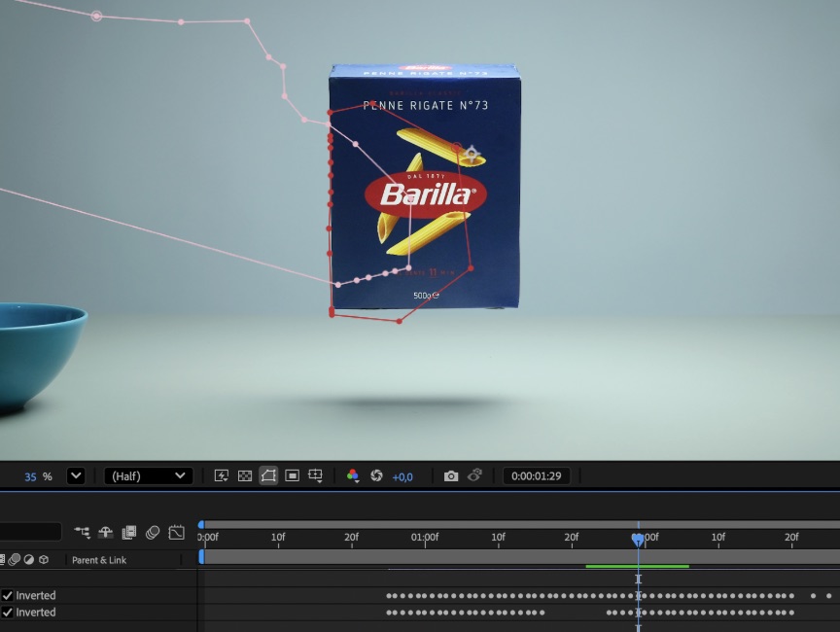Click the Parent & Link column header

(99, 560)
